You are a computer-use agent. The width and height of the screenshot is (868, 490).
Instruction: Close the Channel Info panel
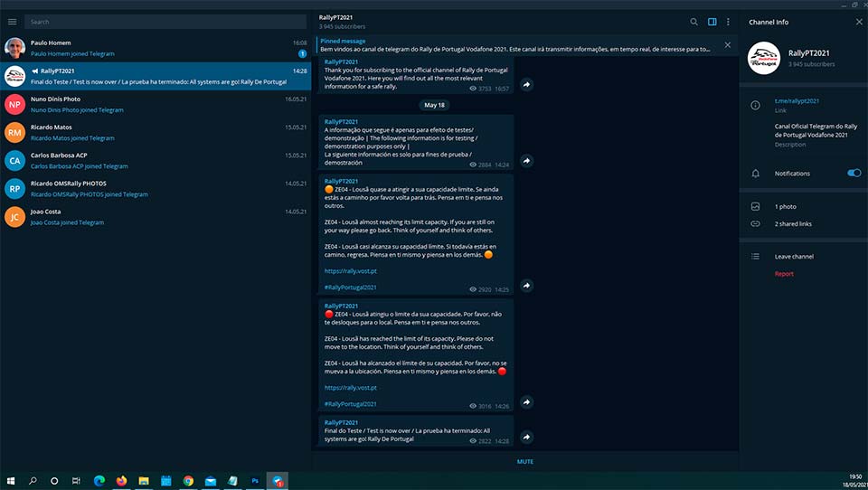[x=859, y=22]
